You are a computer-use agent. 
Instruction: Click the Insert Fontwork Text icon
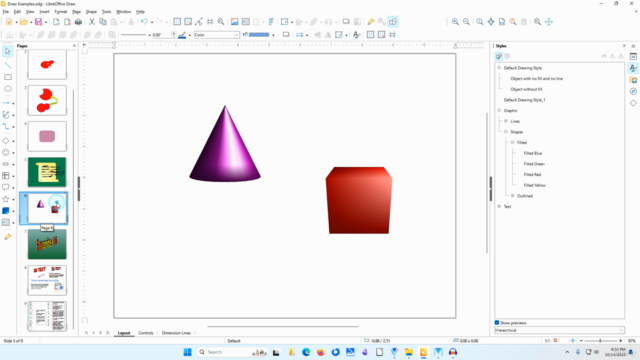click(271, 22)
